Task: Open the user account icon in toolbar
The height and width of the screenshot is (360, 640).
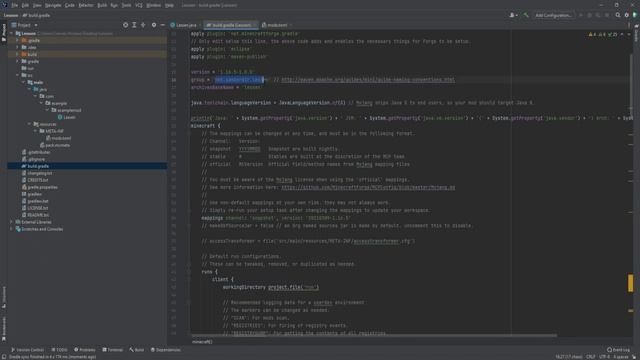Action: point(513,15)
